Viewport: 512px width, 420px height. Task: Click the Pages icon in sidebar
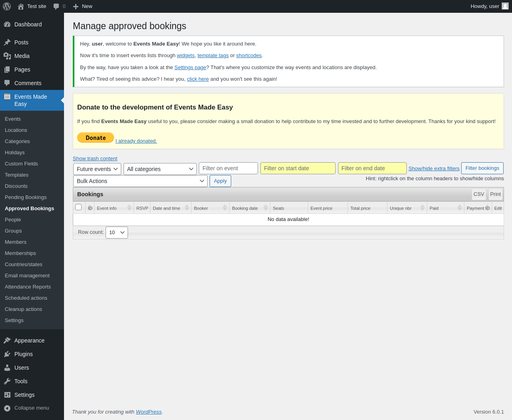point(7,70)
